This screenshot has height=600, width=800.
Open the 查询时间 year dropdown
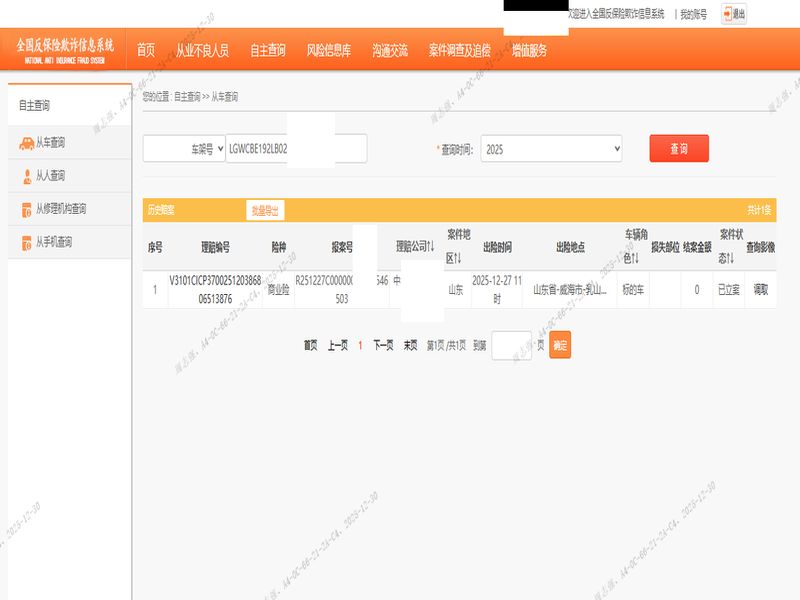click(x=551, y=149)
